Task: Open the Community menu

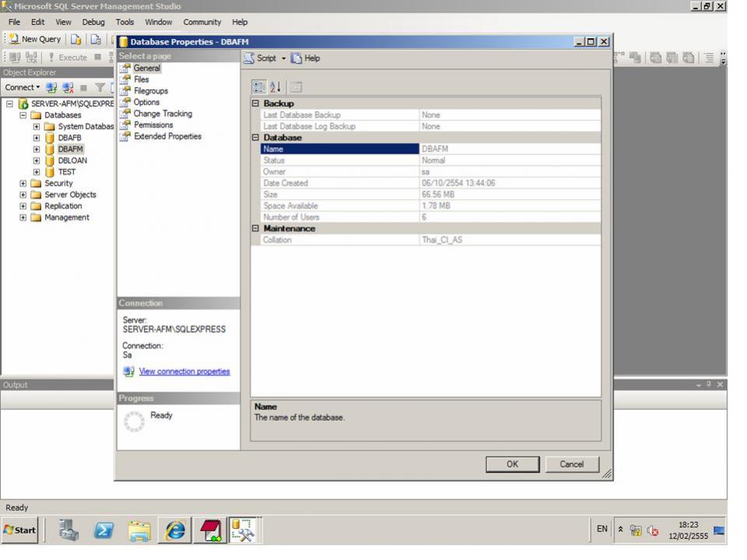Action: 202,22
